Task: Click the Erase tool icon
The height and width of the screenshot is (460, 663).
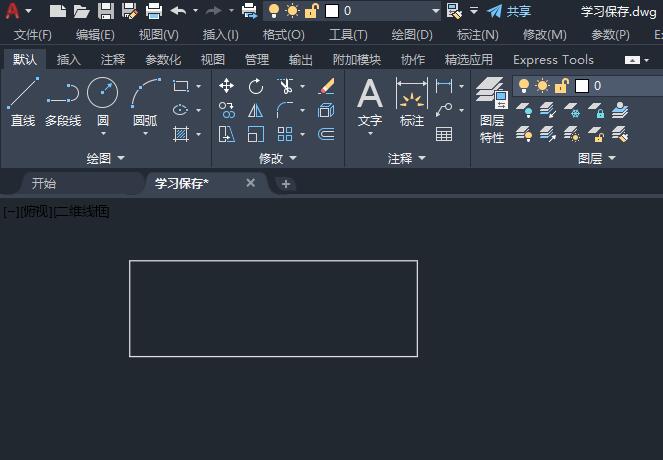Action: click(x=326, y=86)
